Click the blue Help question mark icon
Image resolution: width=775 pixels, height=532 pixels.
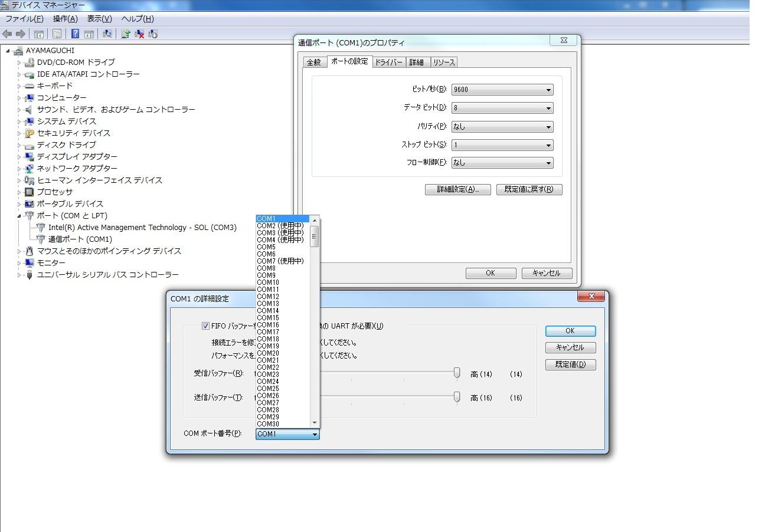(76, 34)
